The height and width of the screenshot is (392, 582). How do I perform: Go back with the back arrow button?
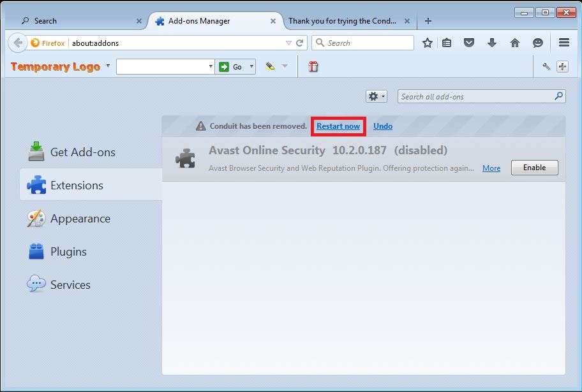(17, 43)
